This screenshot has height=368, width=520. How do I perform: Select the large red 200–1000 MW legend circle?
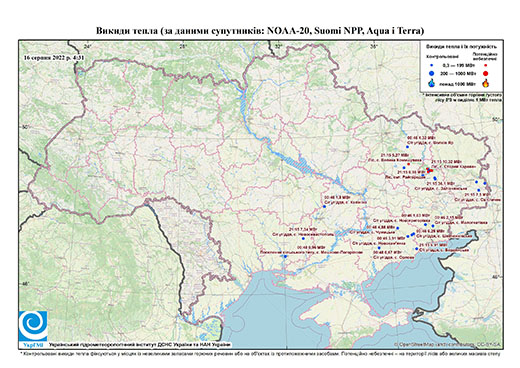486,73
